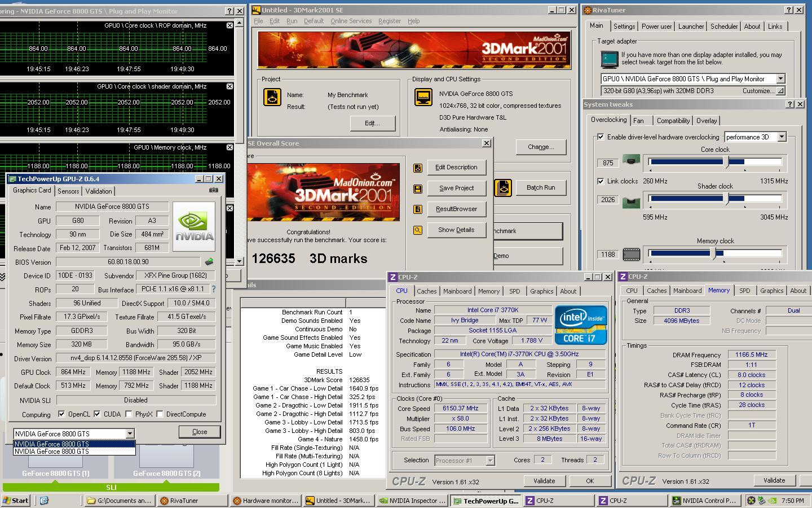Screen dimensions: 812x508
Task: Toggle PhysX checkbox in GPU-Z
Action: click(x=129, y=414)
